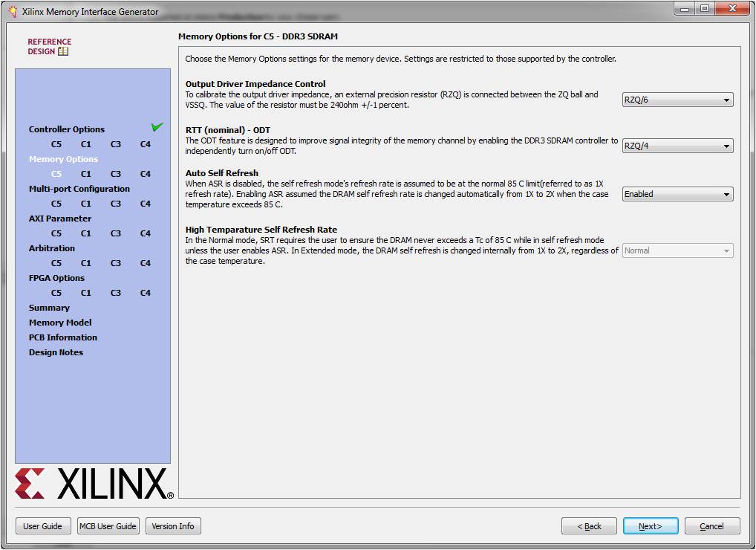The height and width of the screenshot is (550, 756).
Task: Click the Xilinx logo image
Action: pos(94,483)
